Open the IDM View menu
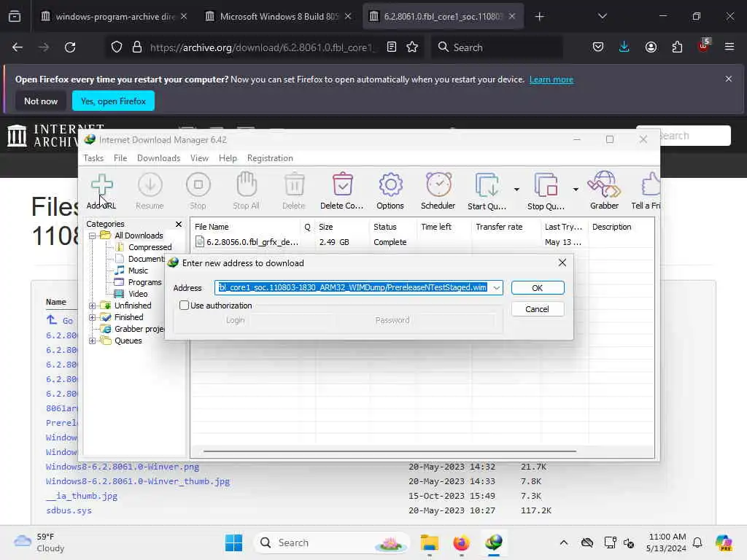747x560 pixels. (199, 158)
